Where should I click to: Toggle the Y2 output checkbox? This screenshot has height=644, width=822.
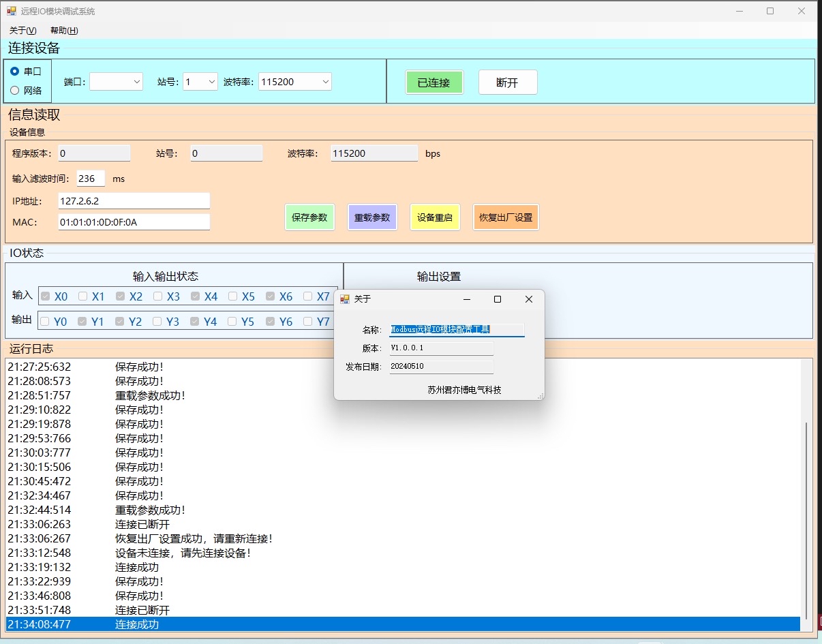coord(120,322)
